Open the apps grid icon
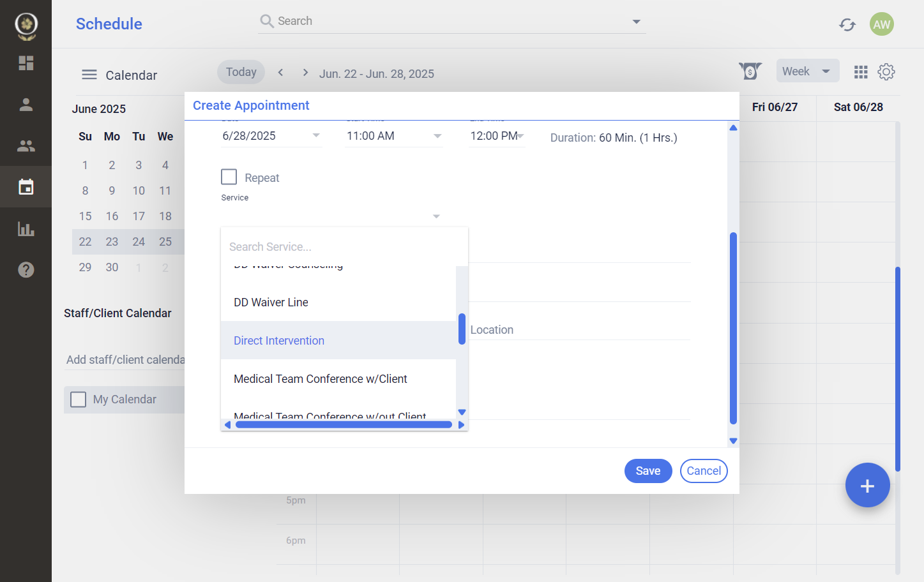 [861, 72]
